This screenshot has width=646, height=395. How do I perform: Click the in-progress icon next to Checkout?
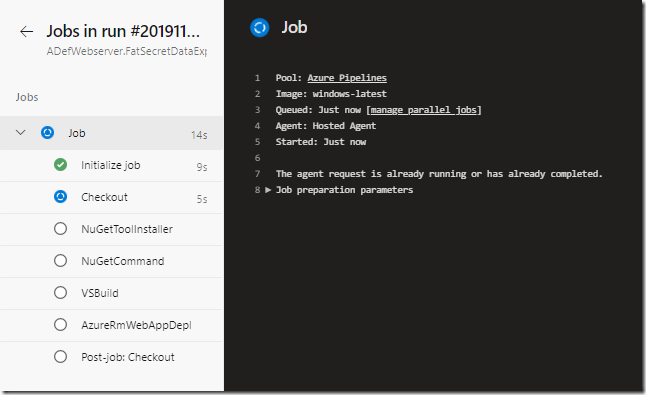[x=61, y=197]
